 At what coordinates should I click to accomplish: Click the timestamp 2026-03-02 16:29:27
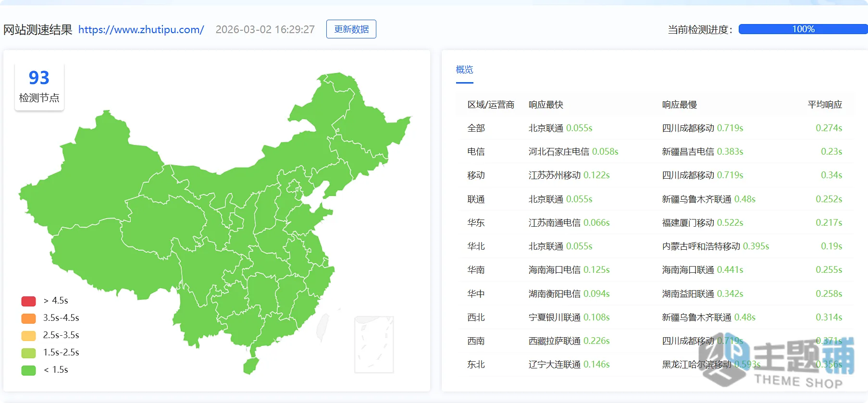pos(265,29)
